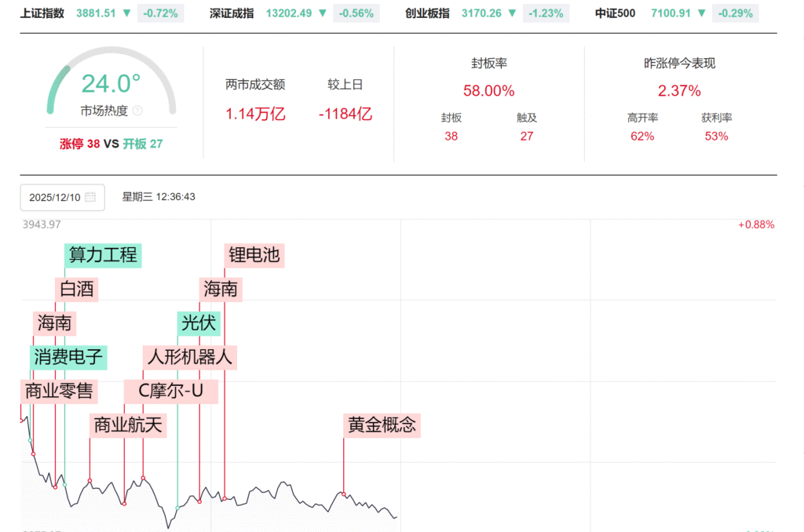Click the down triangle next to 中证500
Image resolution: width=804 pixels, height=532 pixels.
click(x=701, y=13)
